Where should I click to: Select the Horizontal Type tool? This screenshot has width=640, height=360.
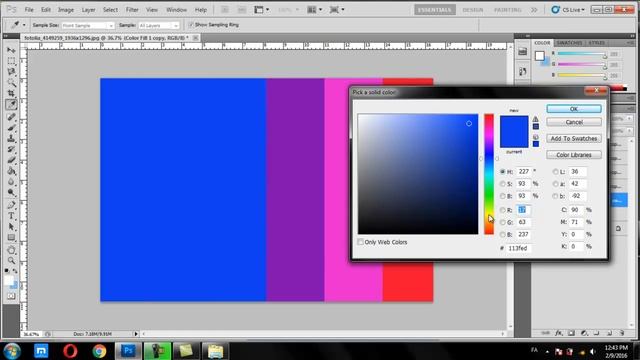click(x=11, y=216)
